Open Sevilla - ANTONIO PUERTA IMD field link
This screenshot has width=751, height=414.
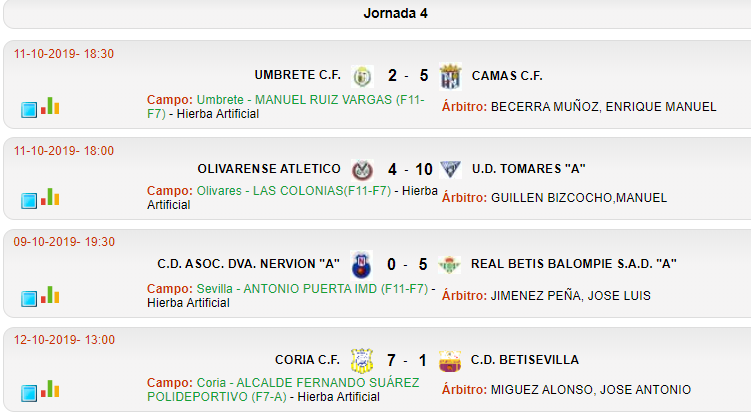312,289
